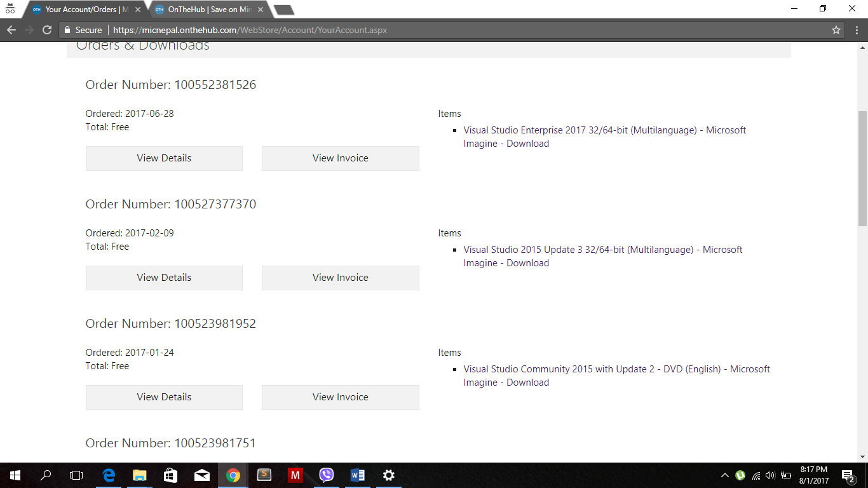The width and height of the screenshot is (868, 488).
Task: Select Ordered: 2017-01-24 date text
Action: (130, 353)
